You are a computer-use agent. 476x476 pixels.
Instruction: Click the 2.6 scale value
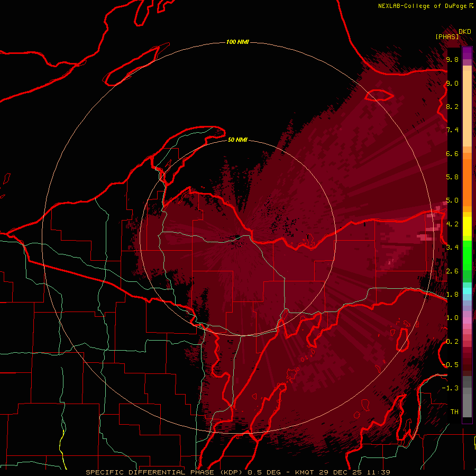tap(452, 271)
